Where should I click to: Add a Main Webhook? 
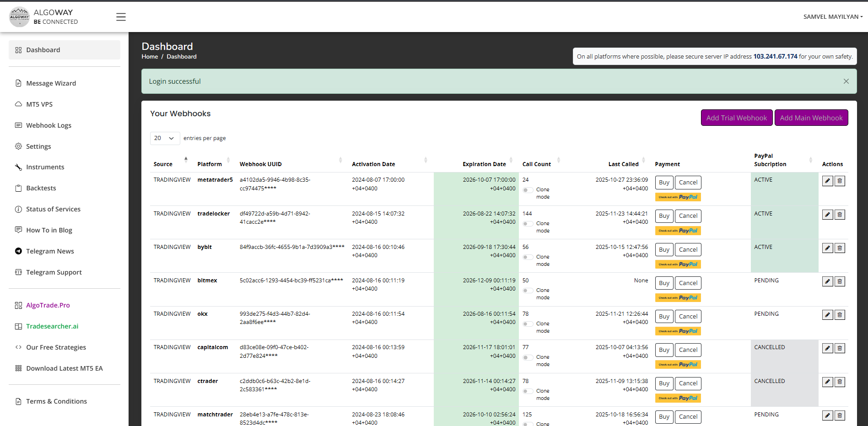[811, 118]
